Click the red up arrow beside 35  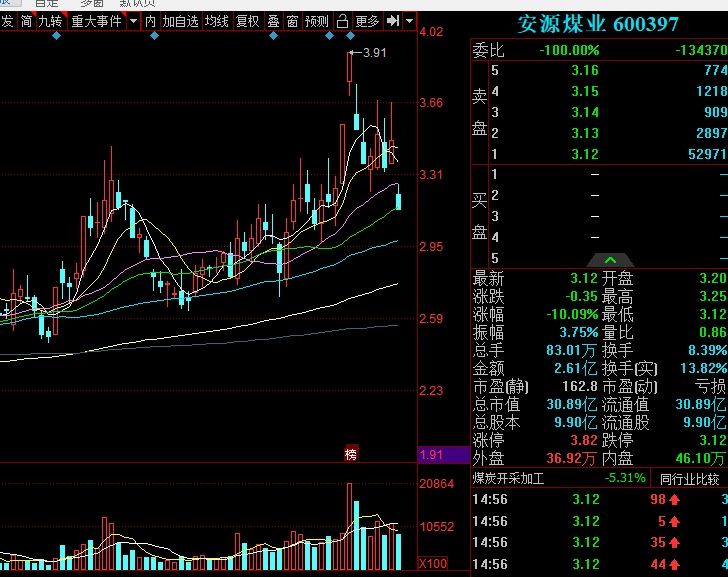[x=675, y=543]
